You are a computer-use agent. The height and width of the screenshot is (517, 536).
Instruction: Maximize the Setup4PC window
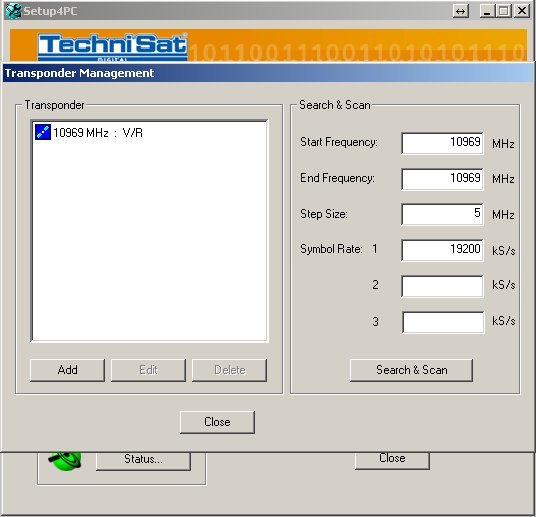click(x=504, y=11)
